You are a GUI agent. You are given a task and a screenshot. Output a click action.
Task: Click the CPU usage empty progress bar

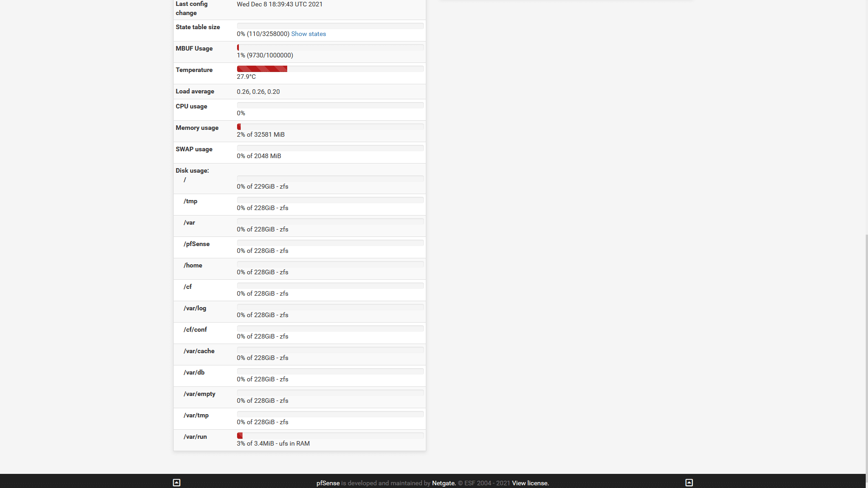point(331,105)
